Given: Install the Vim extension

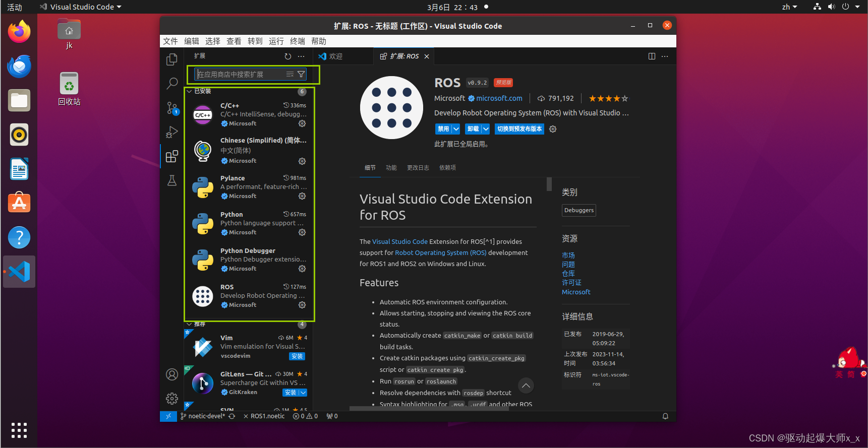Looking at the screenshot, I should 297,356.
